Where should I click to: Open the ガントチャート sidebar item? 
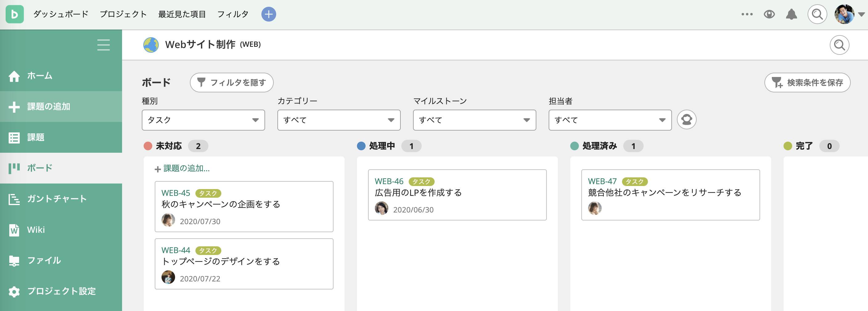57,199
